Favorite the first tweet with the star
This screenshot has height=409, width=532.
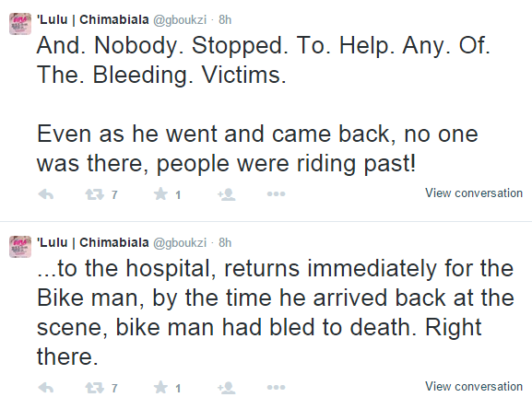click(x=160, y=193)
